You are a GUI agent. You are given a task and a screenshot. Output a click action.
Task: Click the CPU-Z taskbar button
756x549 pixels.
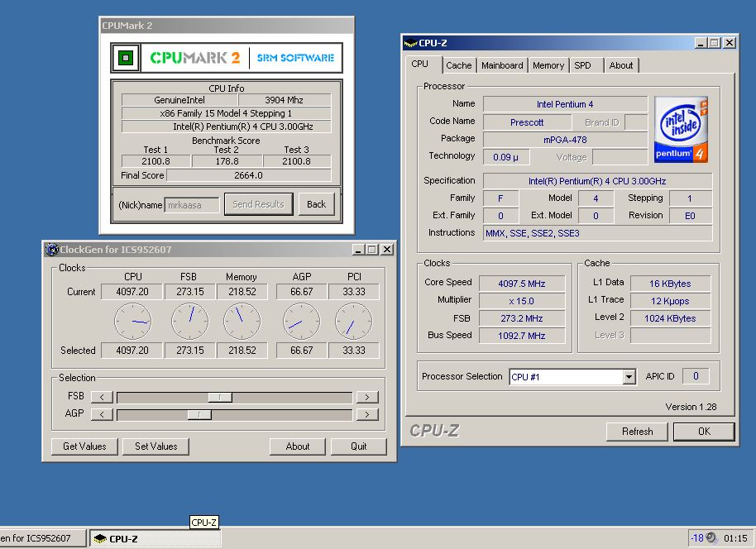tap(156, 538)
